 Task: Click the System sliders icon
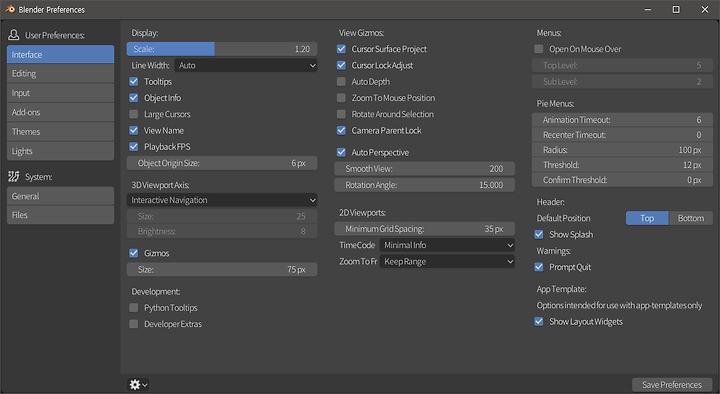(14, 176)
